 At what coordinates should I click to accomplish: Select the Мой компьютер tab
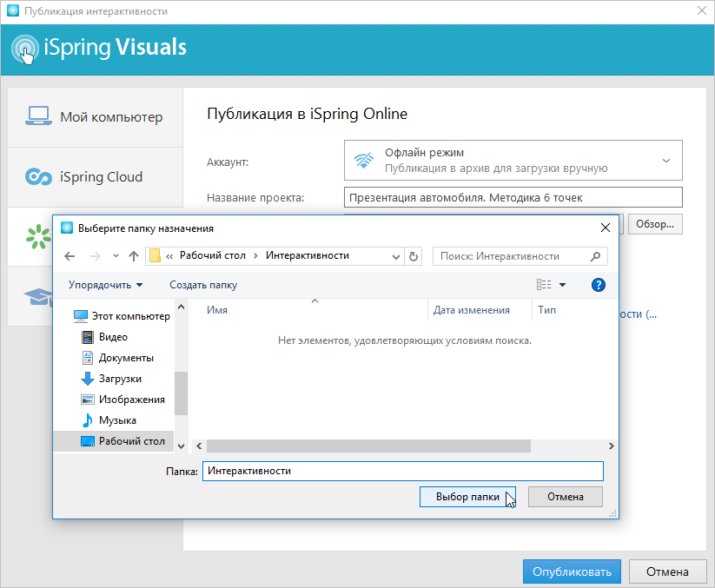coord(96,117)
